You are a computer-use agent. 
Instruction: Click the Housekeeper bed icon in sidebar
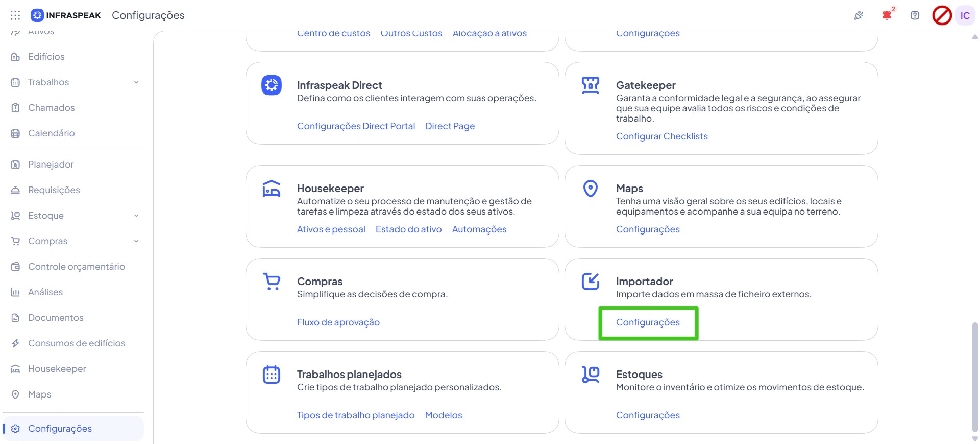coord(15,369)
